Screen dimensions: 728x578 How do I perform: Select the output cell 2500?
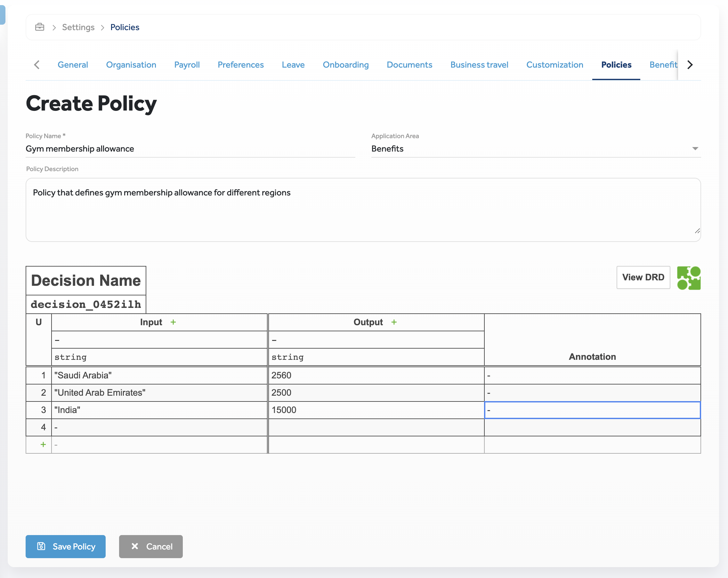click(x=376, y=392)
